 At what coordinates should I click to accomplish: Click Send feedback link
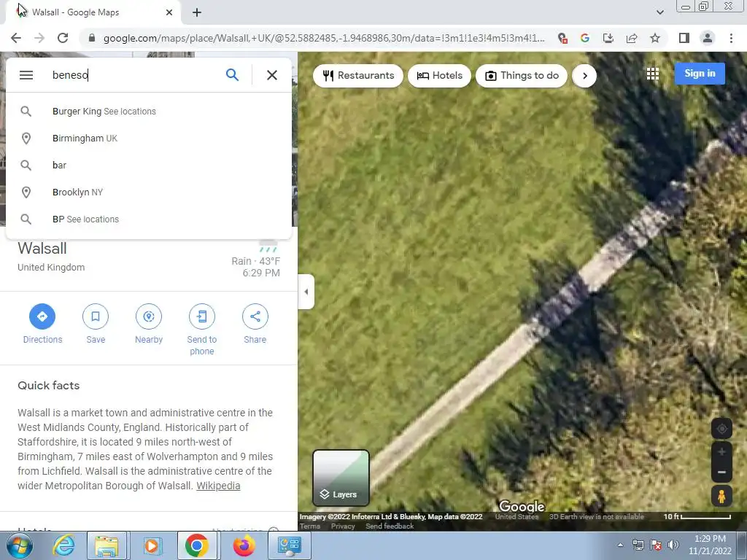pos(390,526)
